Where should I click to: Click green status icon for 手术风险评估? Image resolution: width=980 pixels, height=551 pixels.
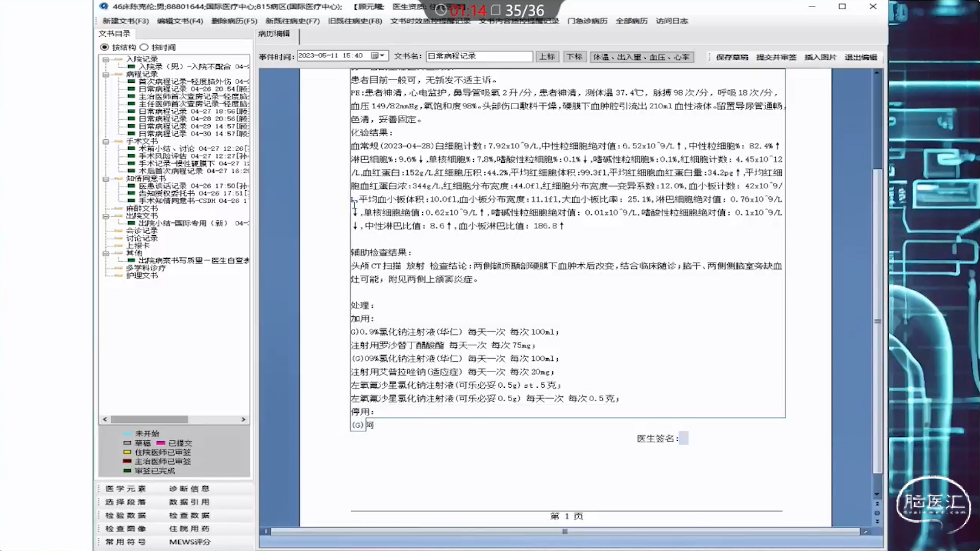coord(131,156)
